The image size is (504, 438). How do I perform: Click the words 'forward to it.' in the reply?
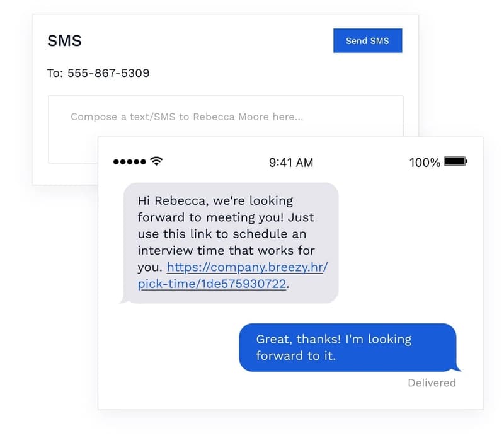click(295, 355)
